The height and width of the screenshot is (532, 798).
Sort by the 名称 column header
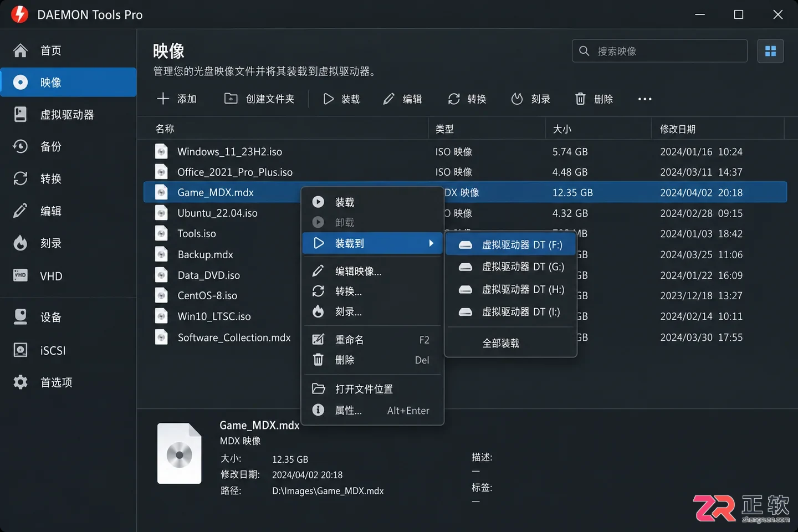(x=165, y=129)
